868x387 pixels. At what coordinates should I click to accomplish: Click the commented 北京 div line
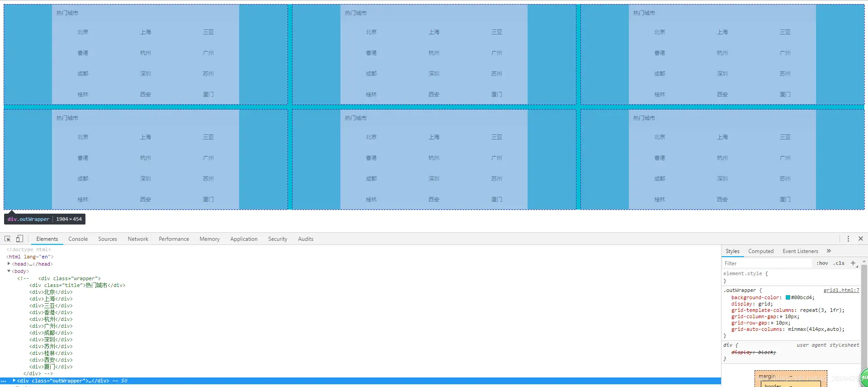click(x=51, y=292)
